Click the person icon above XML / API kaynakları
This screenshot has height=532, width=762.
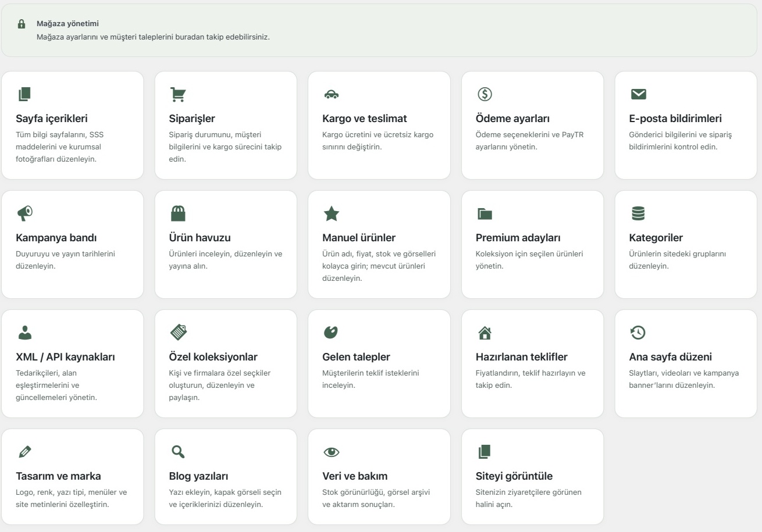pos(24,333)
